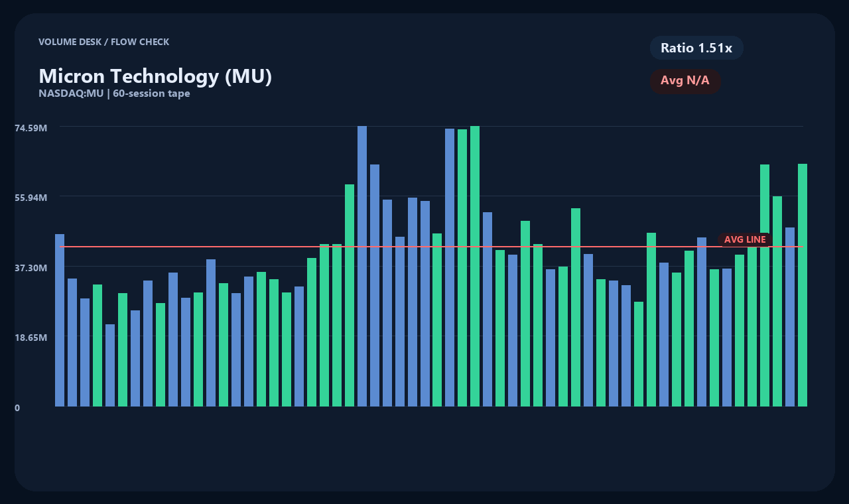Click the final volume bar of the tape

pyautogui.click(x=803, y=285)
